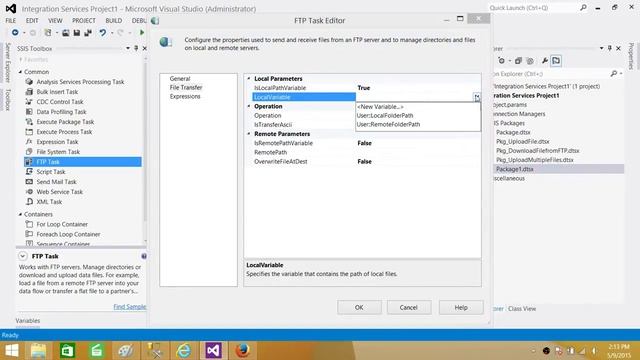
Task: Switch to Class View tab
Action: point(522,309)
